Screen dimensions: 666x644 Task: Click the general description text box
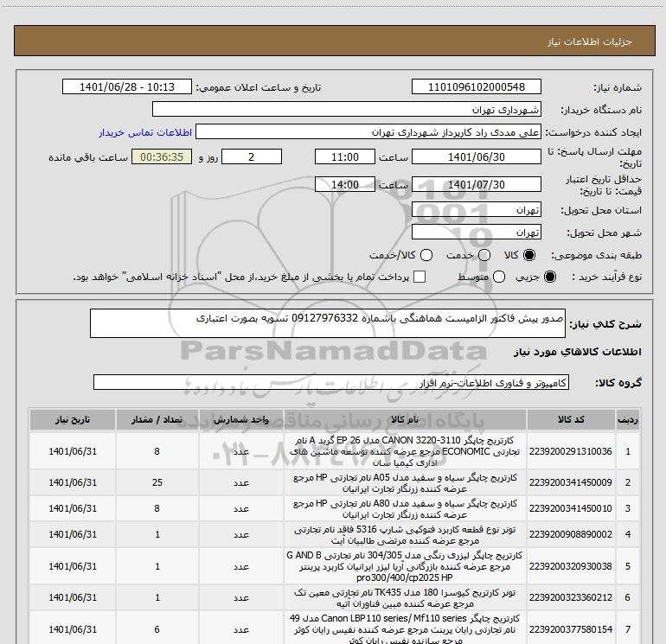328,323
